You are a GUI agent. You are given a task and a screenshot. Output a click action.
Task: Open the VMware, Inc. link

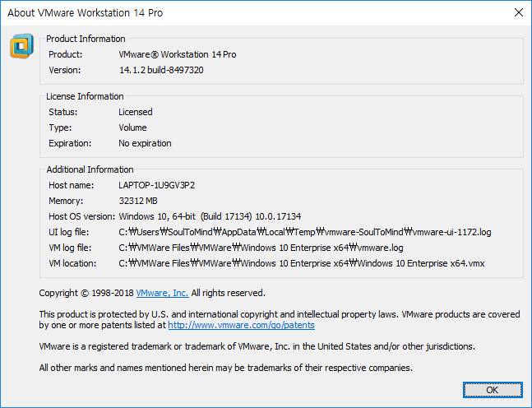[162, 293]
